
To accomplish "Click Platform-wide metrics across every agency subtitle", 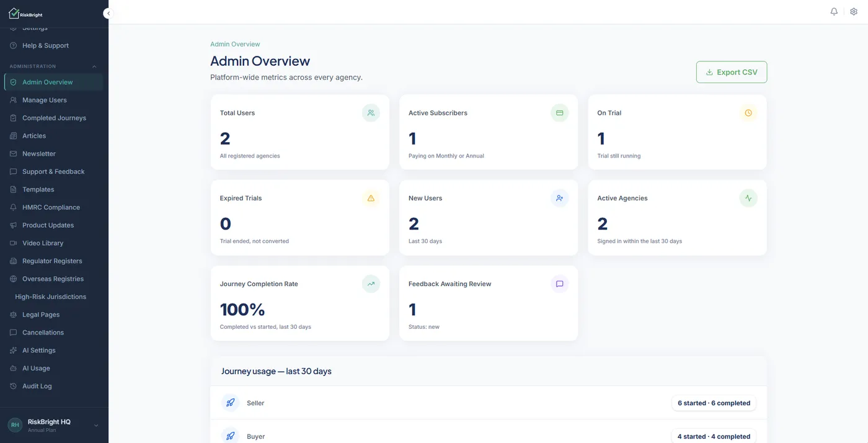I will click(286, 78).
